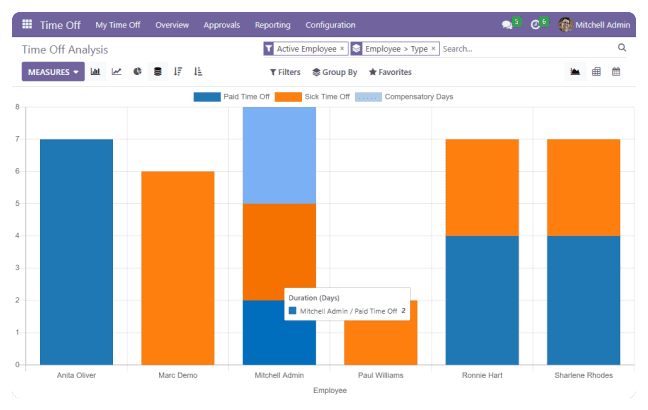
Task: Open the Filters dropdown
Action: click(285, 72)
